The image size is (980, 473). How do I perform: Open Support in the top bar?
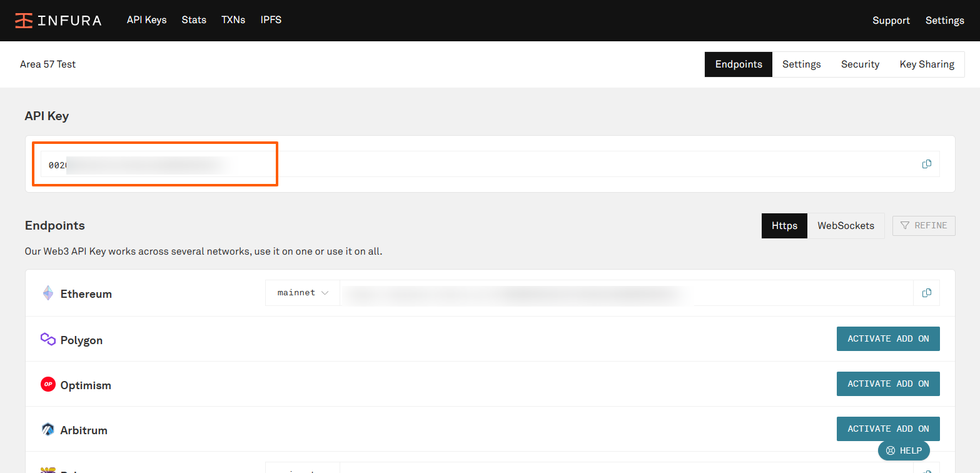tap(891, 21)
